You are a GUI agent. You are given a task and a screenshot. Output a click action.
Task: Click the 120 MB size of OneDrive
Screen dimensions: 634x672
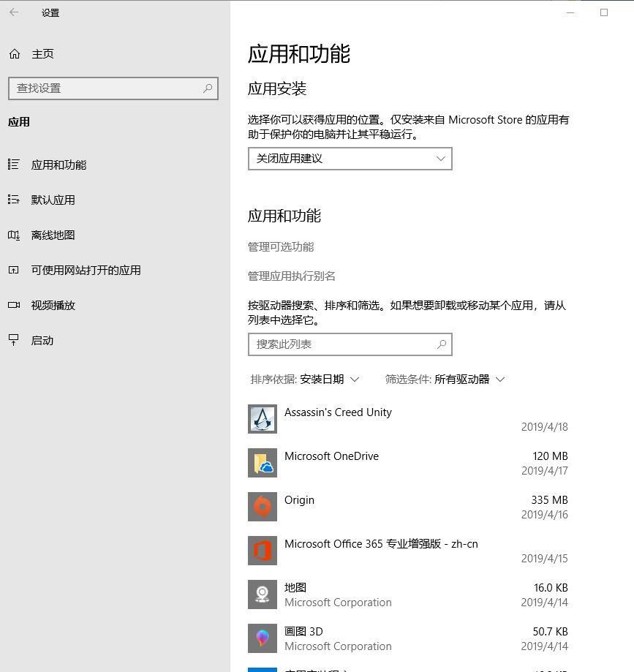coord(550,456)
